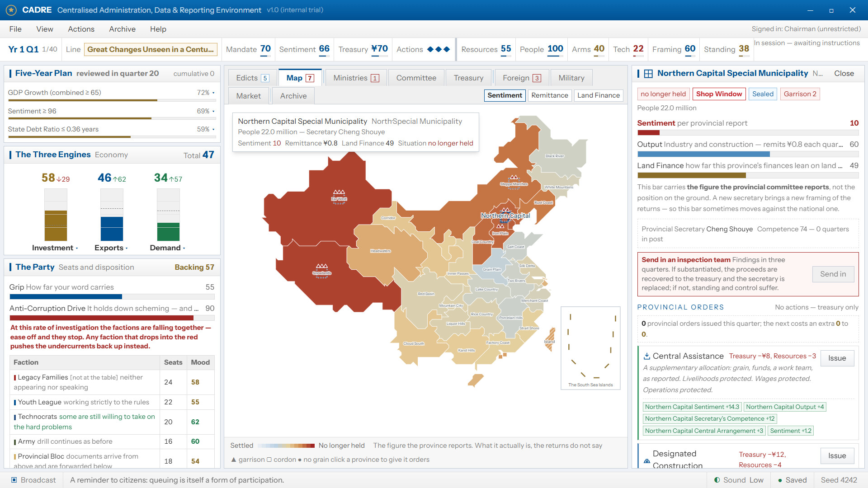Switch to the Foreign tab
This screenshot has height=488, width=868.
click(x=522, y=78)
